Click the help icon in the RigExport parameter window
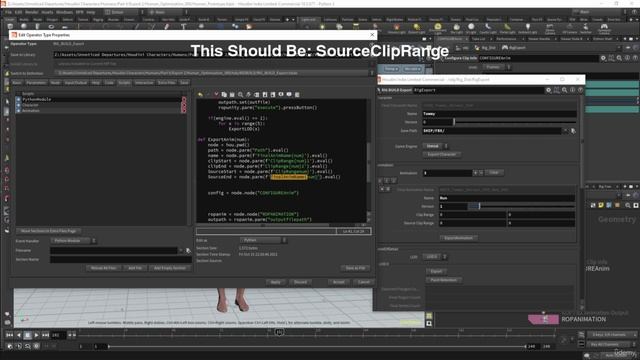The width and height of the screenshot is (640, 360). pos(580,90)
